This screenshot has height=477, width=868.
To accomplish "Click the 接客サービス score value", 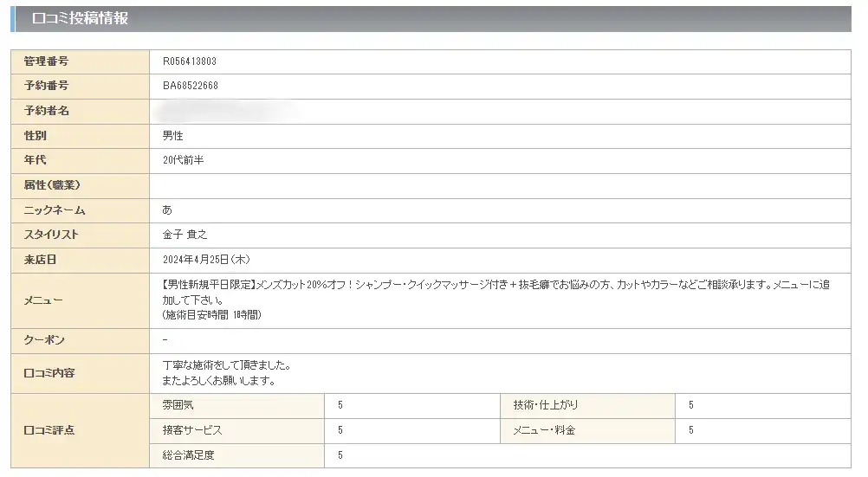I will [340, 430].
